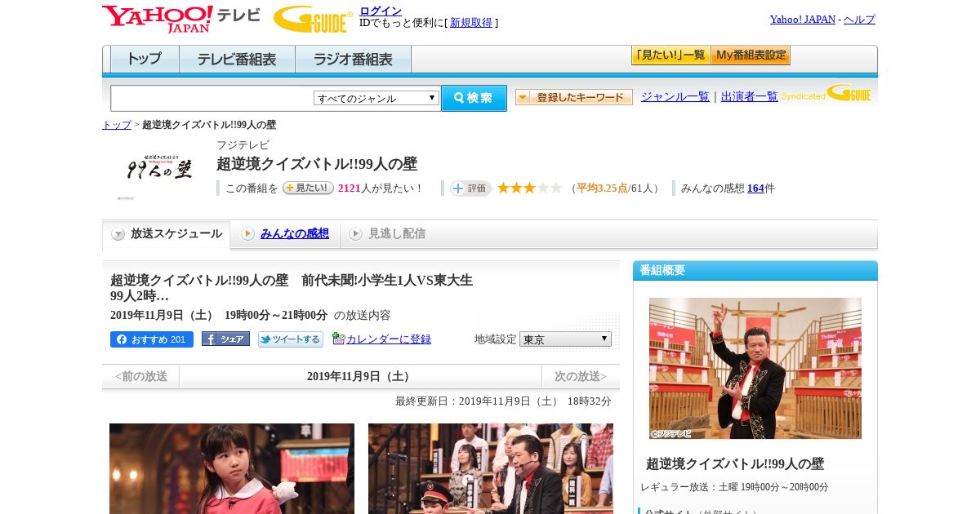Screen dimensions: 980x514
Task: Click the フジテレビ channel name
Action: click(x=243, y=145)
